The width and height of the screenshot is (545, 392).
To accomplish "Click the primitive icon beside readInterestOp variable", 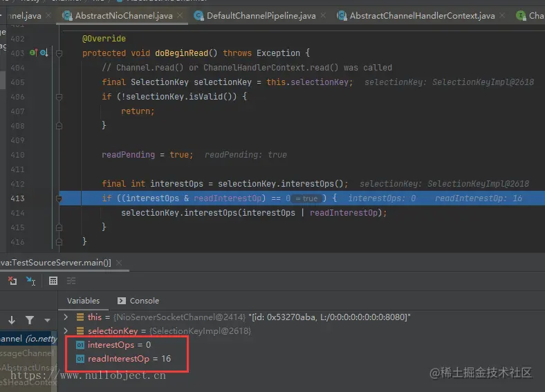I will click(x=80, y=359).
